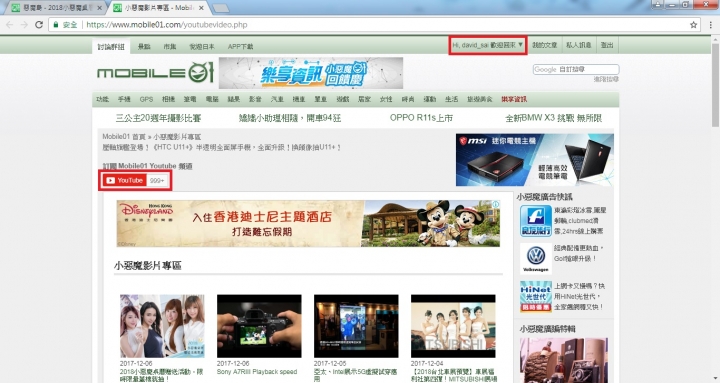Screen dimensions: 720x383
Task: Open a new tab with the new-tab button
Action: pyautogui.click(x=221, y=8)
